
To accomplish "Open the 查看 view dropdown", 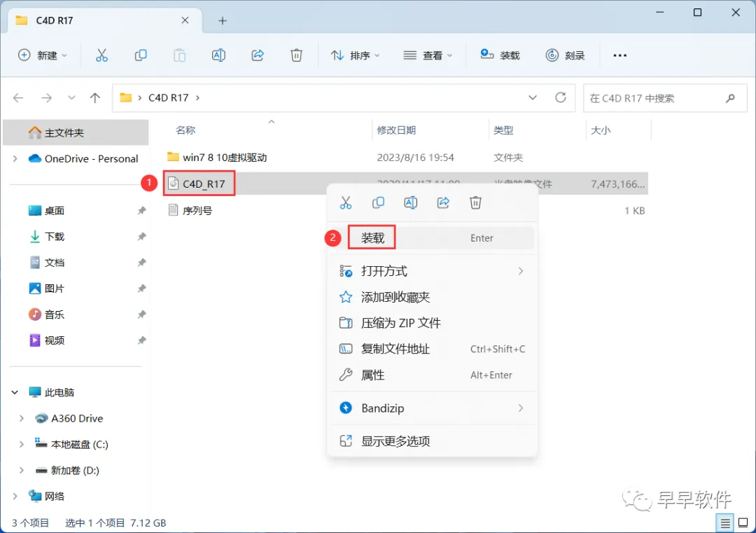I will 428,55.
